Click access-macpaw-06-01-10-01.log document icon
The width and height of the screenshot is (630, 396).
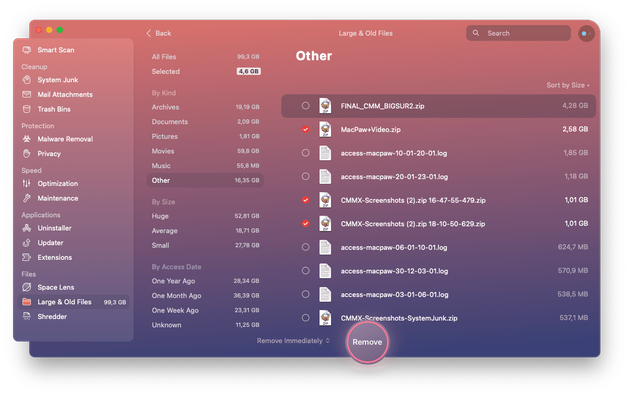[x=325, y=247]
